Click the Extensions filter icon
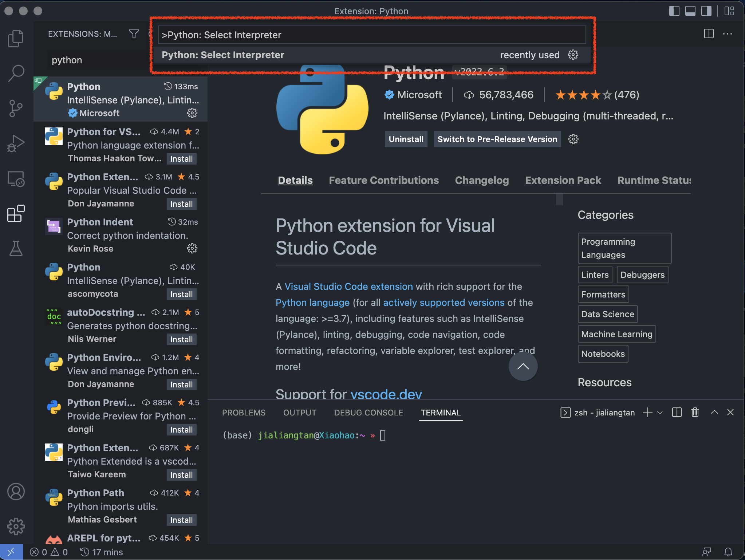 point(134,34)
